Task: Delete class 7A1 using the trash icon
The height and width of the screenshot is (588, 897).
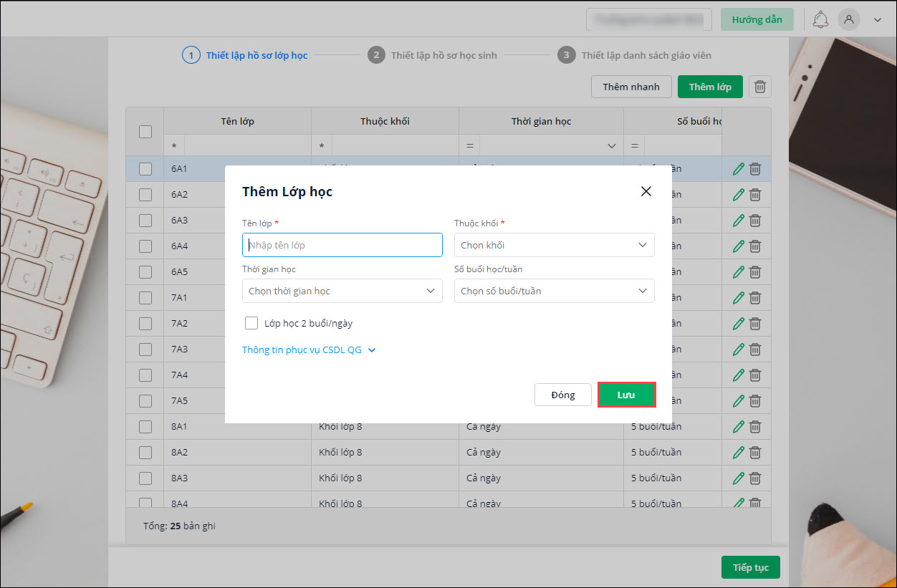Action: click(x=755, y=298)
